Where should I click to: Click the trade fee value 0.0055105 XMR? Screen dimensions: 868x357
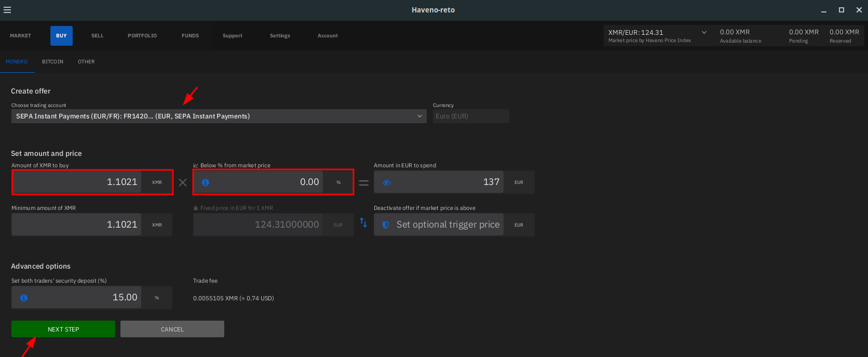[x=234, y=298]
